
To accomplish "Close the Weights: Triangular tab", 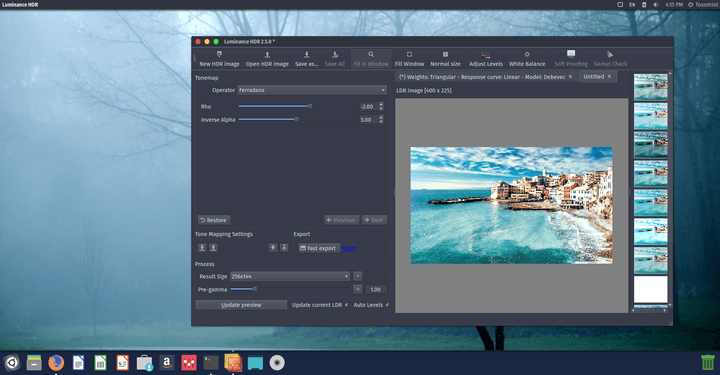I will tap(570, 77).
